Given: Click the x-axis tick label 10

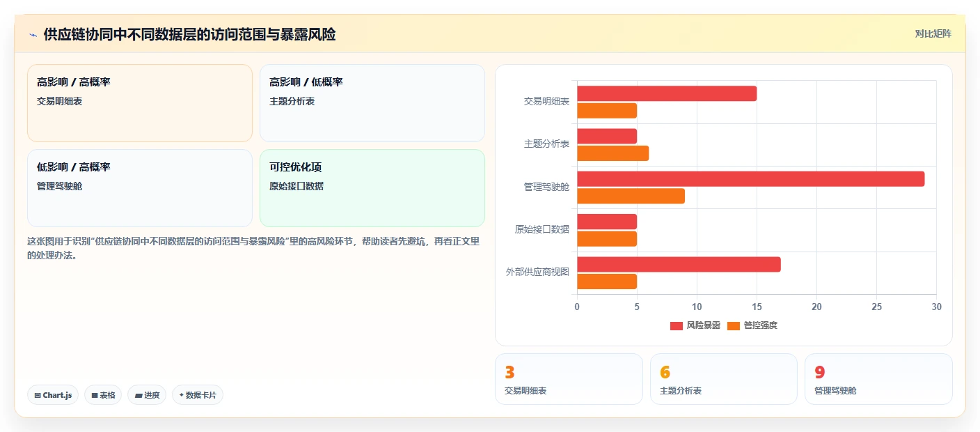Looking at the screenshot, I should 697,307.
